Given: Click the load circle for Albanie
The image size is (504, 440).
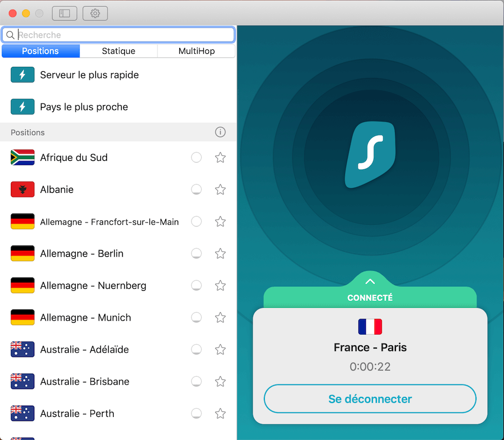Looking at the screenshot, I should 197,189.
